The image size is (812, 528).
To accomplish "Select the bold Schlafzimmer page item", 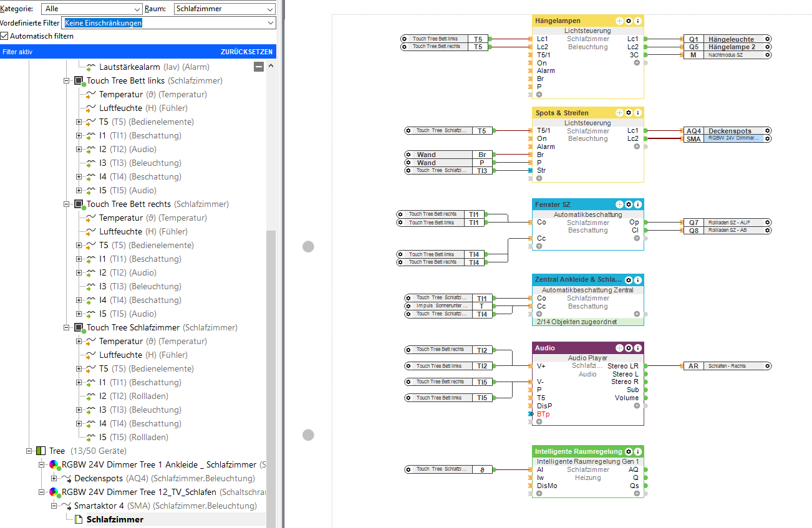I will 115,520.
